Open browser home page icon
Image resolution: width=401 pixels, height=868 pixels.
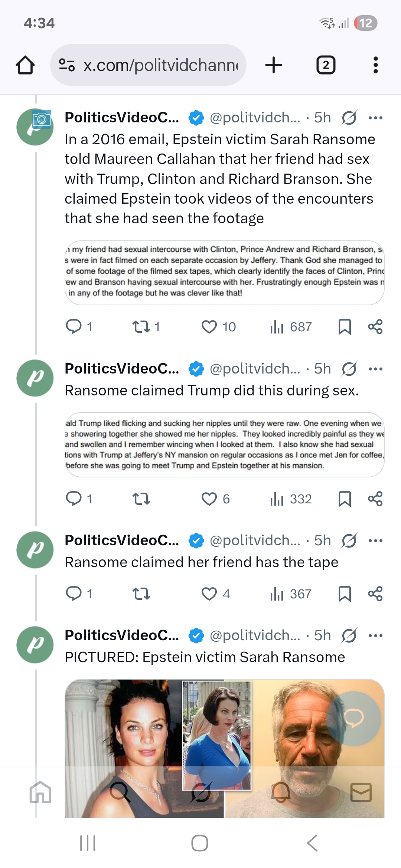click(x=25, y=65)
